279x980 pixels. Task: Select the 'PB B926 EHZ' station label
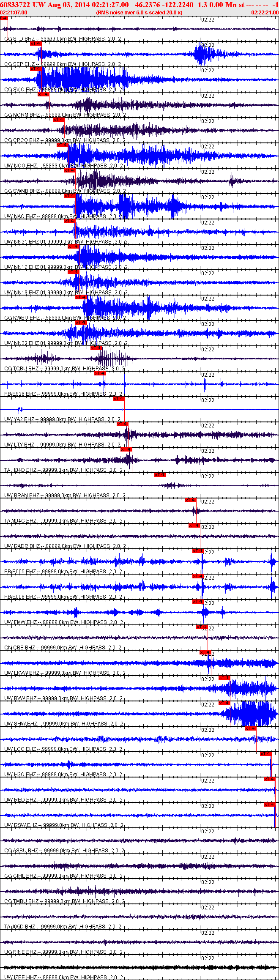point(20,394)
